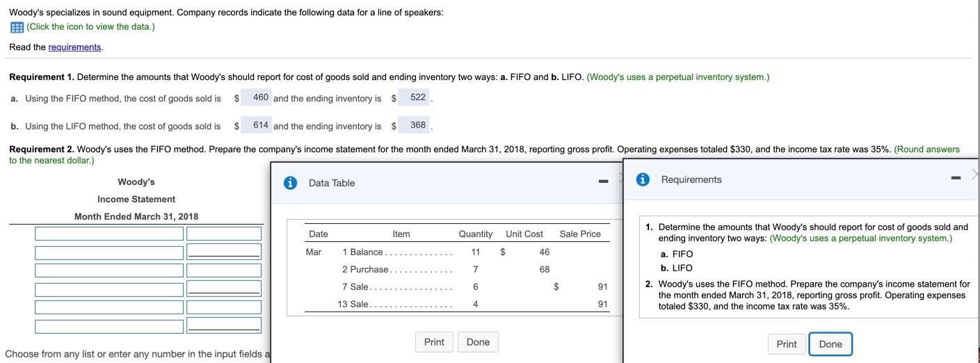The image size is (980, 363).
Task: Click the 'Income Statement' heading
Action: (x=136, y=199)
